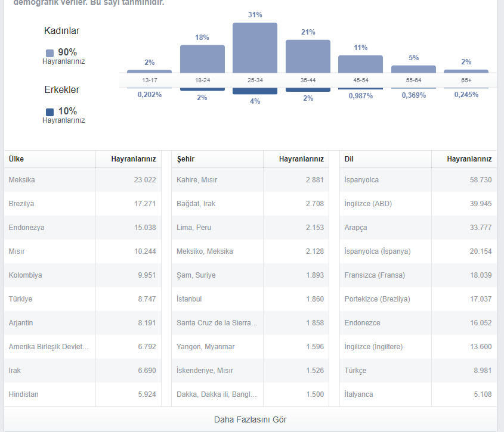
Task: Select the İspanyolca language row
Action: [x=418, y=180]
